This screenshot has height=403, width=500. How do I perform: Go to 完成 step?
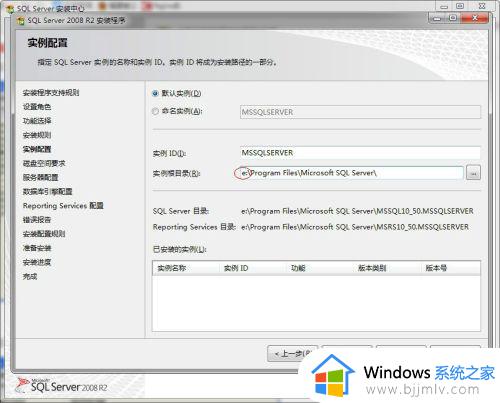pos(30,276)
